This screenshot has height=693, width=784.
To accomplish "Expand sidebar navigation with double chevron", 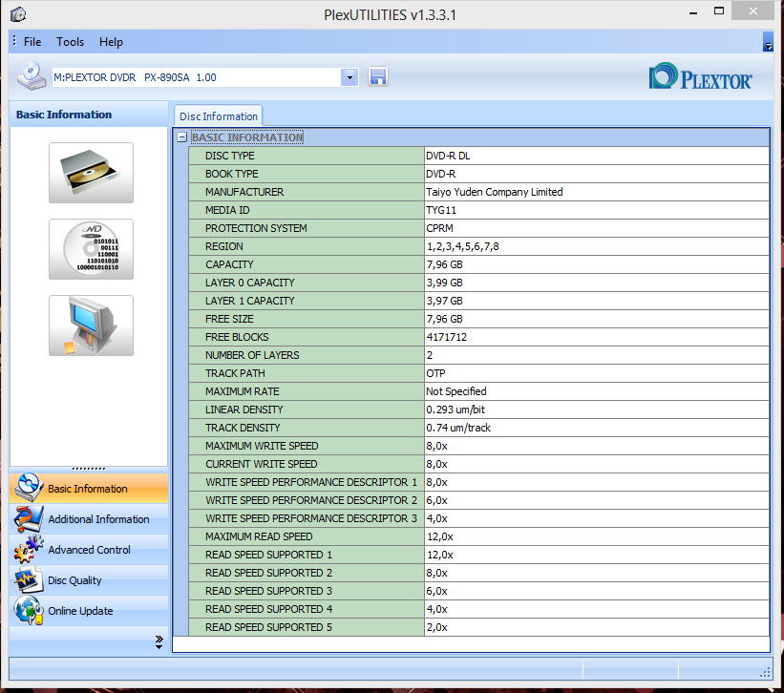I will [159, 642].
